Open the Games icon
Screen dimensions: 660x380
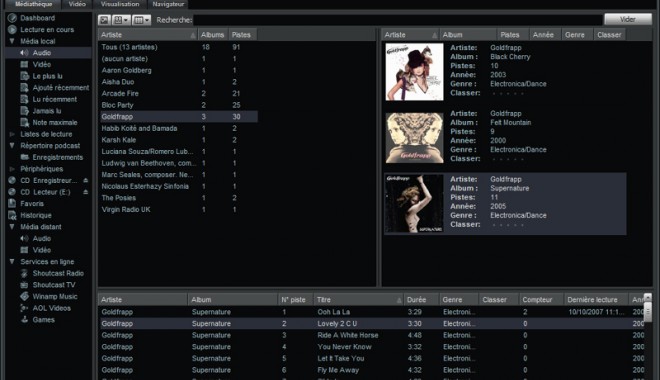(x=24, y=319)
